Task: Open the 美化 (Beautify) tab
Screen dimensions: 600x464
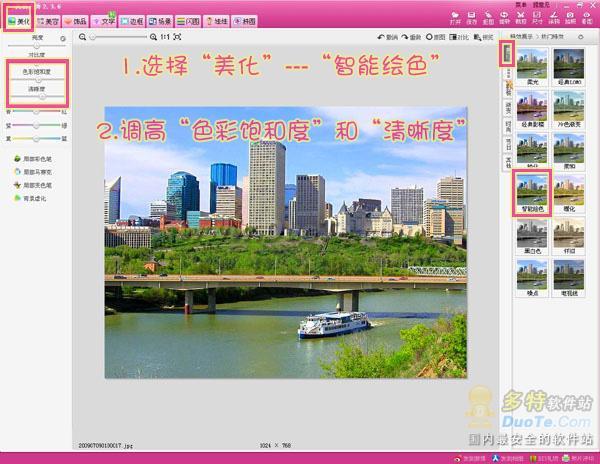Action: click(x=19, y=21)
